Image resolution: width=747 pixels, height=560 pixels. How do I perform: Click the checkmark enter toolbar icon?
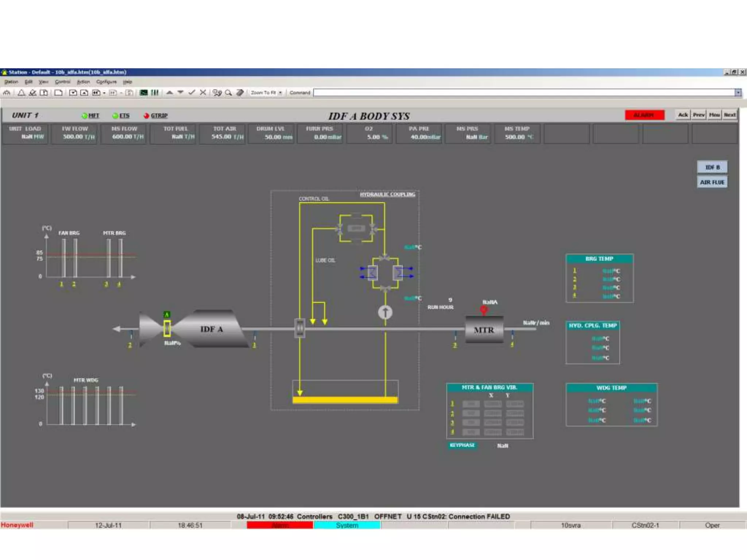click(x=192, y=93)
